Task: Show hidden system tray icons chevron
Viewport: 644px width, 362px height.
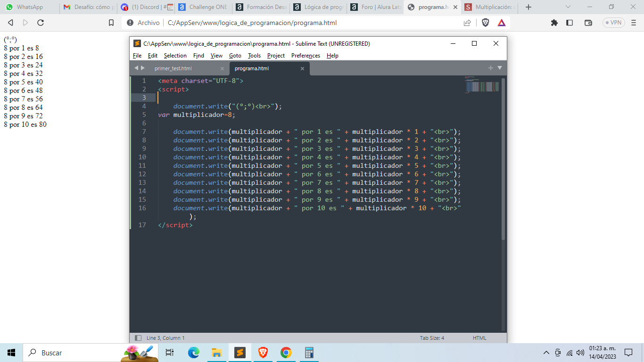Action: pyautogui.click(x=546, y=353)
